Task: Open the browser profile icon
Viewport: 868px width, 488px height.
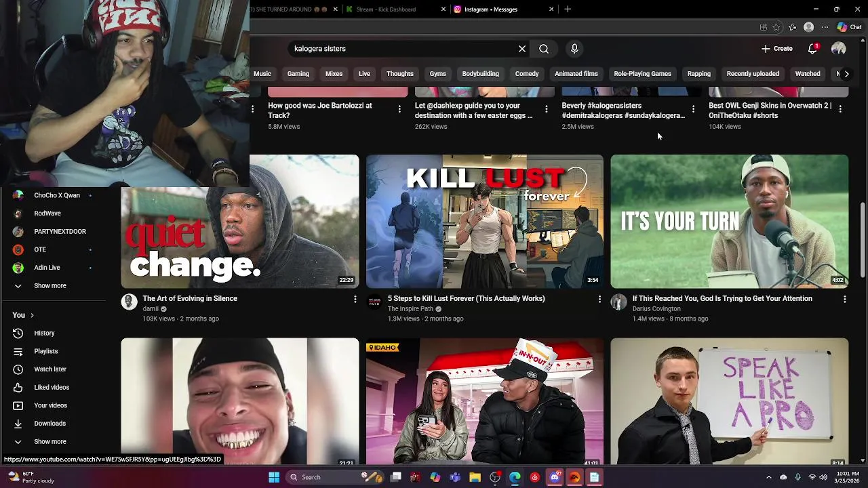Action: point(808,27)
